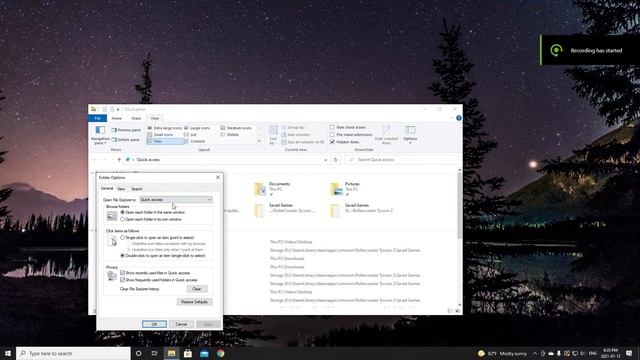640x360 pixels.
Task: Choose Large icons layout
Action: pyautogui.click(x=197, y=128)
